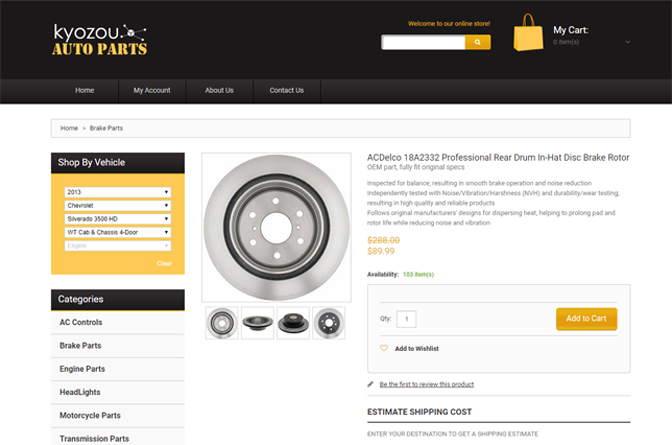Click Be the first to review link
Screen dimensions: 672x445
click(426, 384)
